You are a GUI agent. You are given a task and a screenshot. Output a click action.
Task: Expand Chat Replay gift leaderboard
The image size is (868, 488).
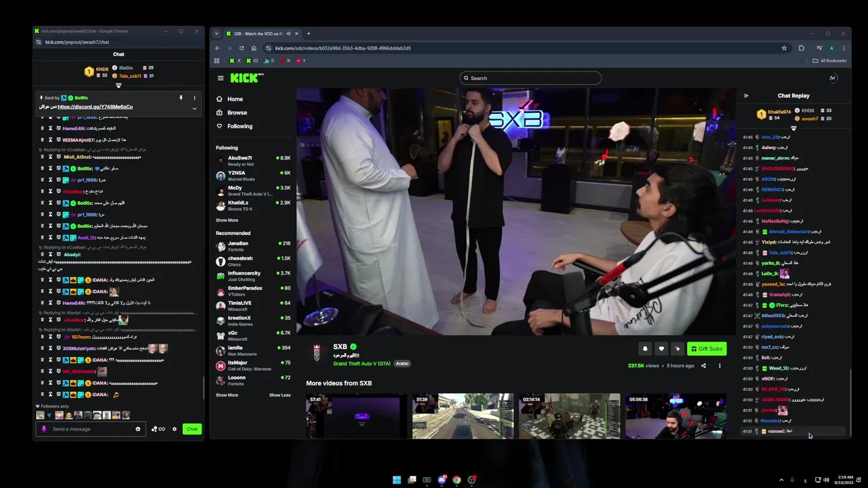pyautogui.click(x=793, y=128)
